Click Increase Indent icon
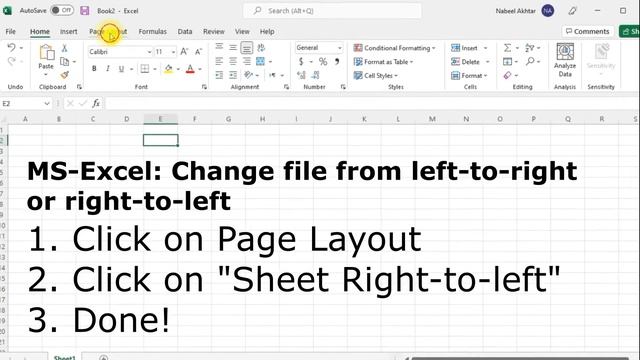 (x=233, y=75)
